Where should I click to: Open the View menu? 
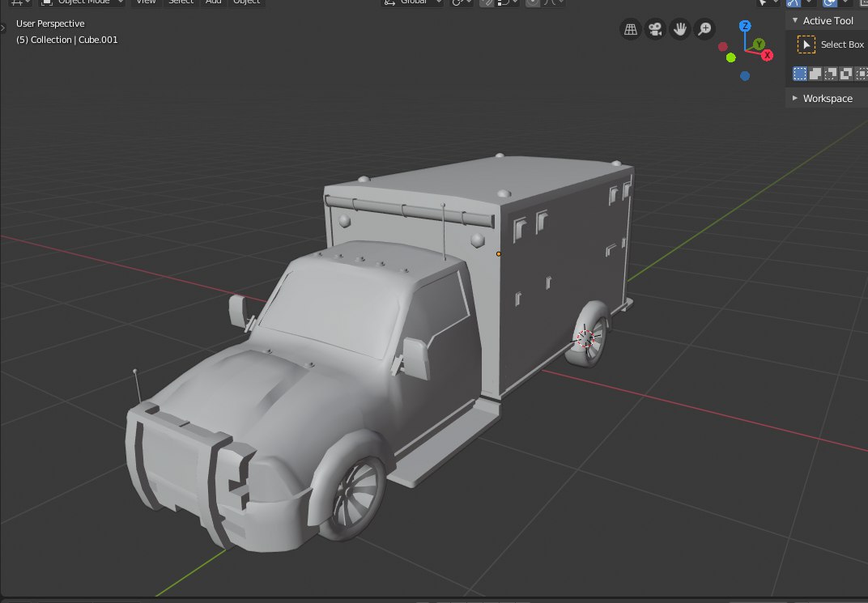click(x=146, y=2)
